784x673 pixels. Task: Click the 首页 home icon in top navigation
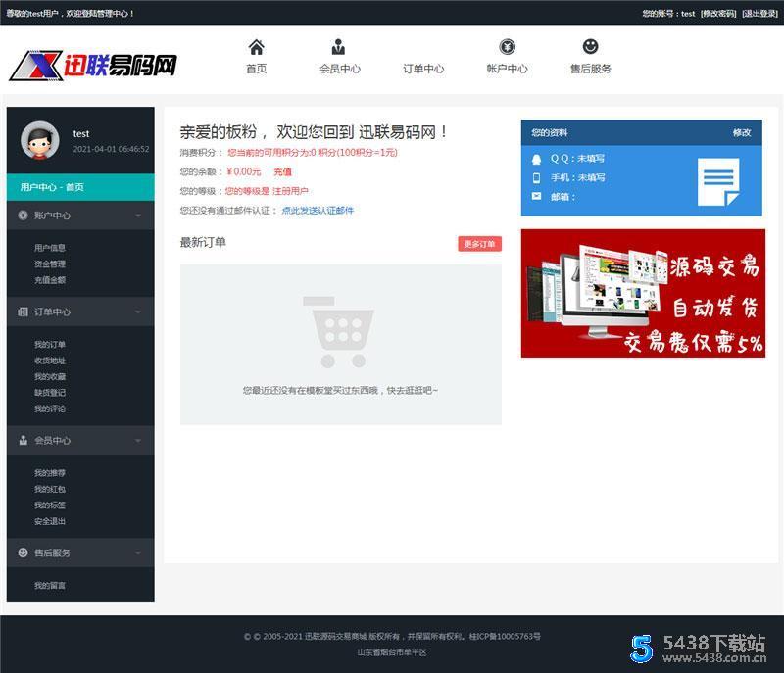point(256,46)
